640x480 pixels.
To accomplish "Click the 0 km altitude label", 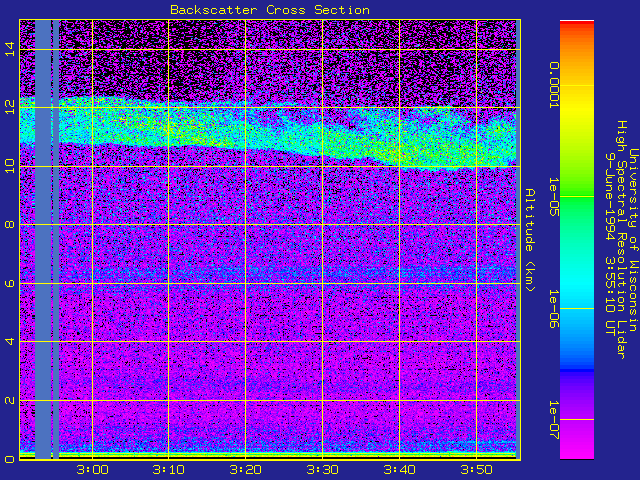I will pos(10,459).
